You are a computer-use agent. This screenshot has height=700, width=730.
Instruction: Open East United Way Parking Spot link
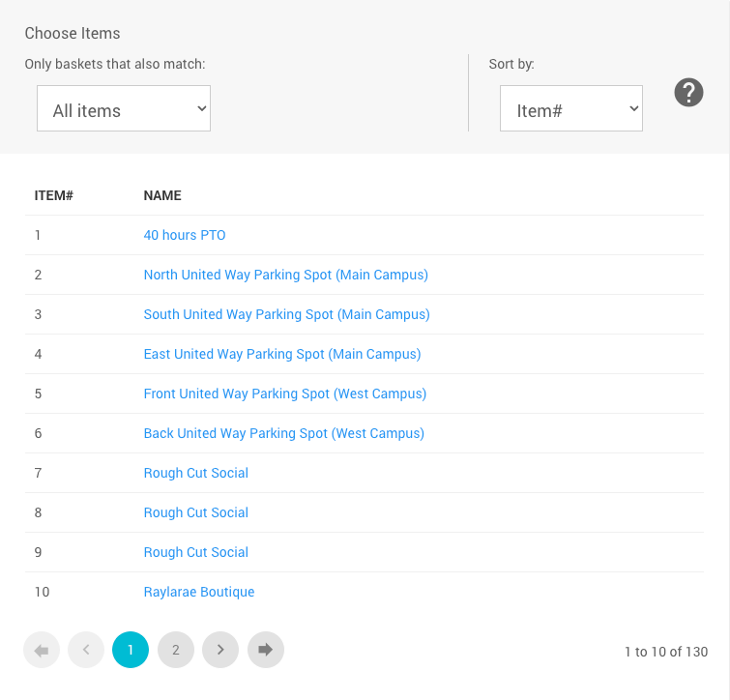coord(282,354)
